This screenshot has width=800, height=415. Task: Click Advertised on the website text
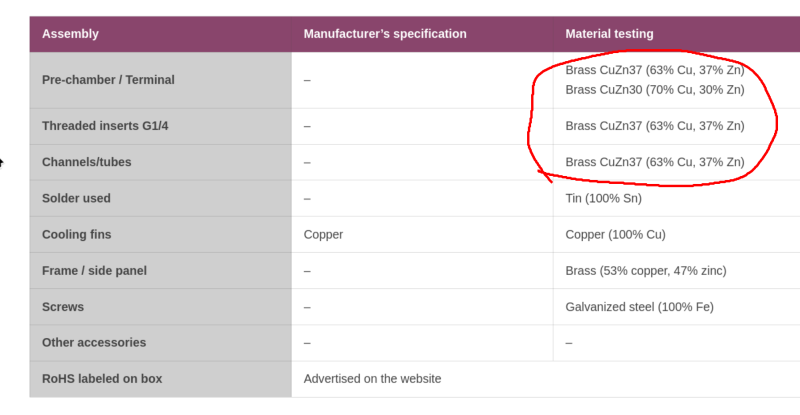(372, 379)
